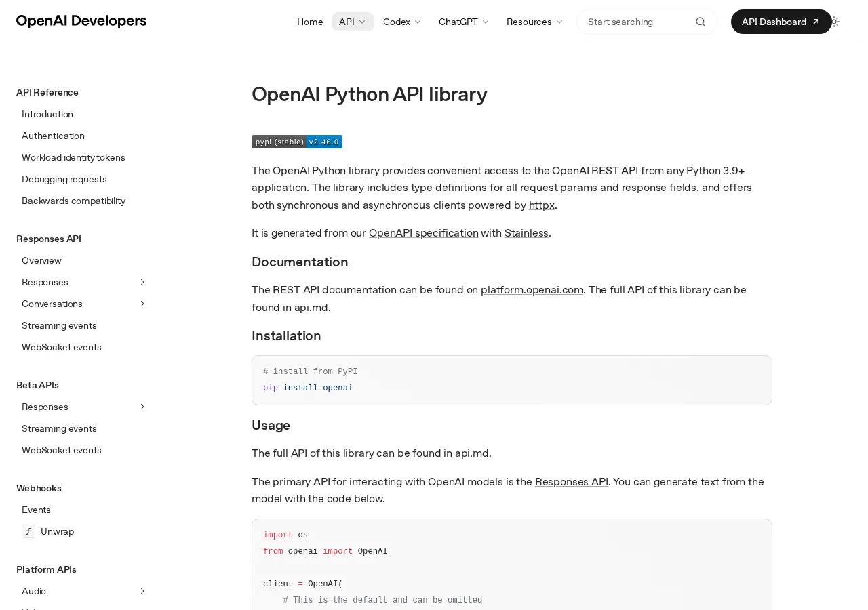Open the Unwrap entry
This screenshot has width=868, height=610.
(57, 531)
